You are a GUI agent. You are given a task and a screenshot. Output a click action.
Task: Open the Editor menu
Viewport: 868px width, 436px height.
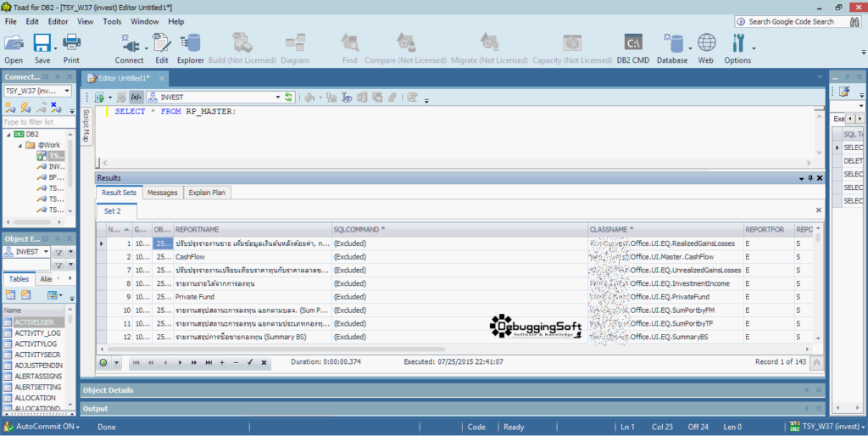point(58,21)
